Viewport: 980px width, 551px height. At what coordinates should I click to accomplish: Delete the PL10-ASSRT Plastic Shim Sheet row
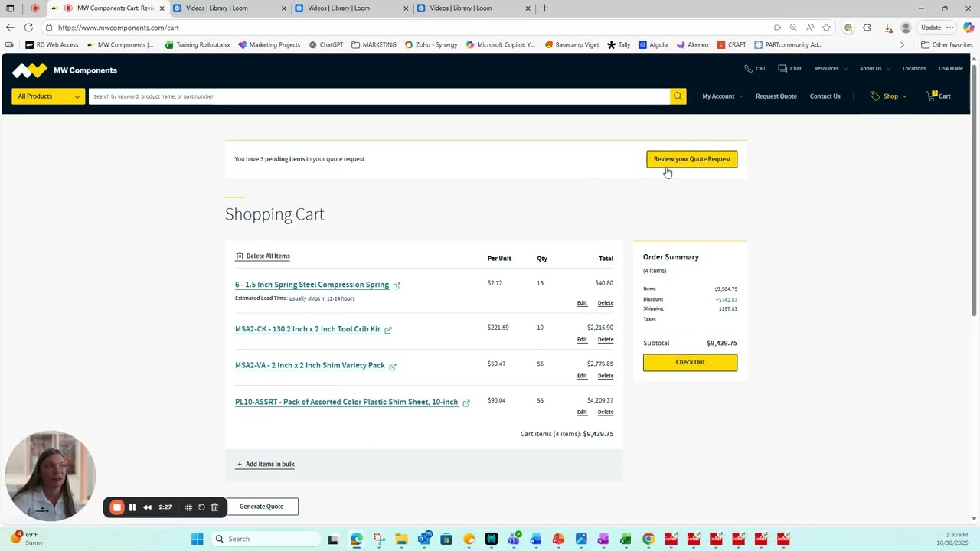(x=606, y=412)
